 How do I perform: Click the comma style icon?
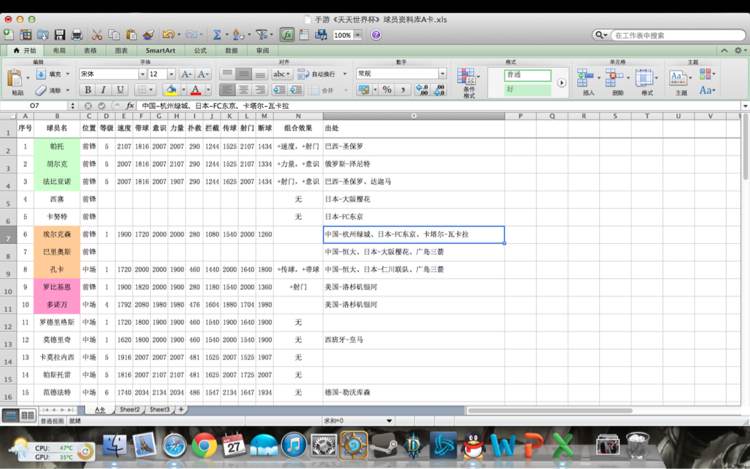tap(403, 89)
